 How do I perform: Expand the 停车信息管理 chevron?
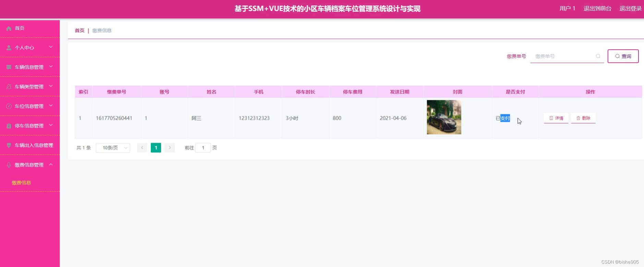(51, 125)
